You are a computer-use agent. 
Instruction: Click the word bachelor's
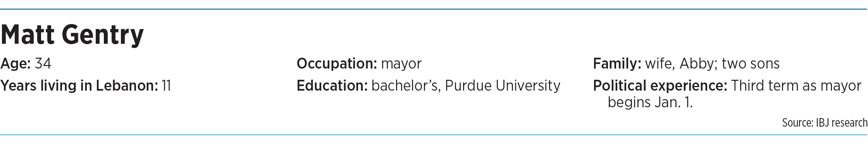[406, 86]
